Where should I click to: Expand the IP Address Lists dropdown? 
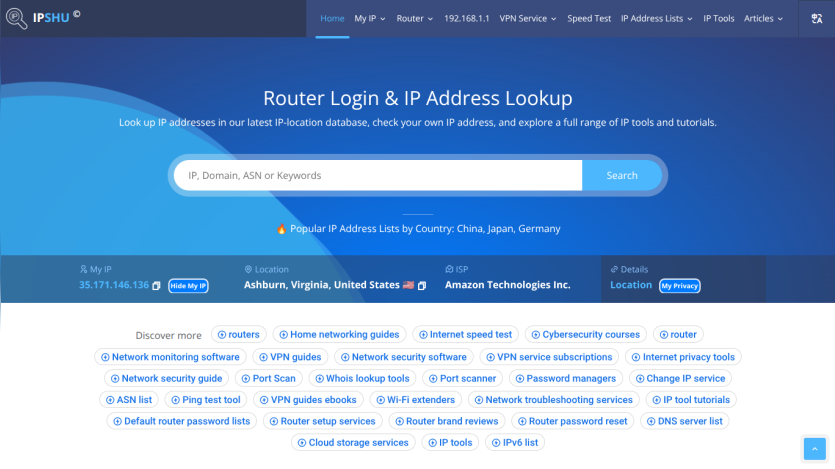coord(657,19)
